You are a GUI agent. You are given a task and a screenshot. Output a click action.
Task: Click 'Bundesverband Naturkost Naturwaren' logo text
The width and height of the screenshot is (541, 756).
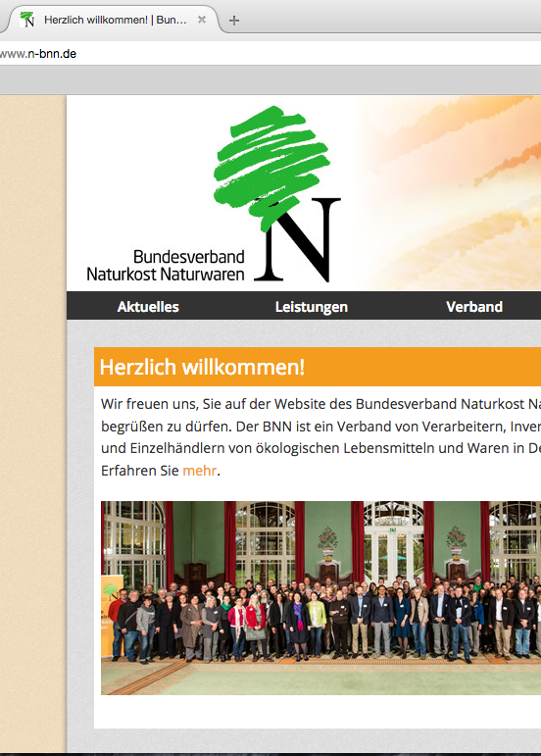tap(166, 265)
